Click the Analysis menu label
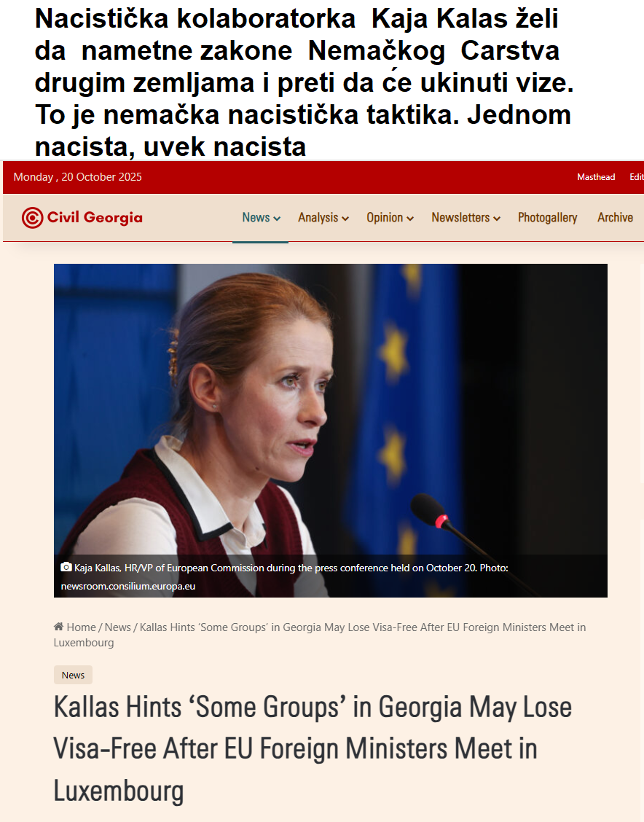Image resolution: width=644 pixels, height=822 pixels. (318, 218)
